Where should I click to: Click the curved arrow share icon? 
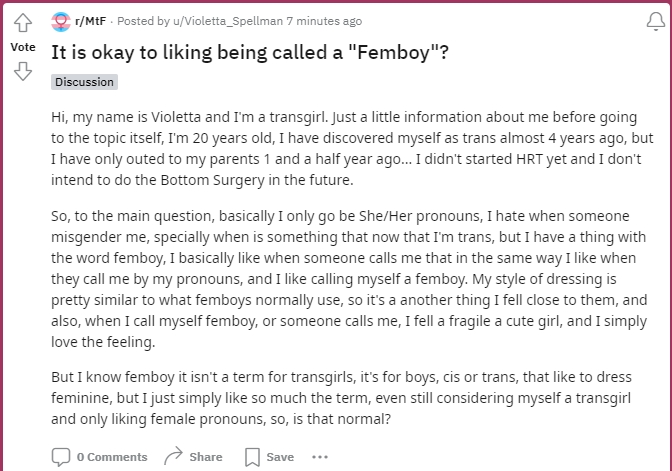point(173,456)
